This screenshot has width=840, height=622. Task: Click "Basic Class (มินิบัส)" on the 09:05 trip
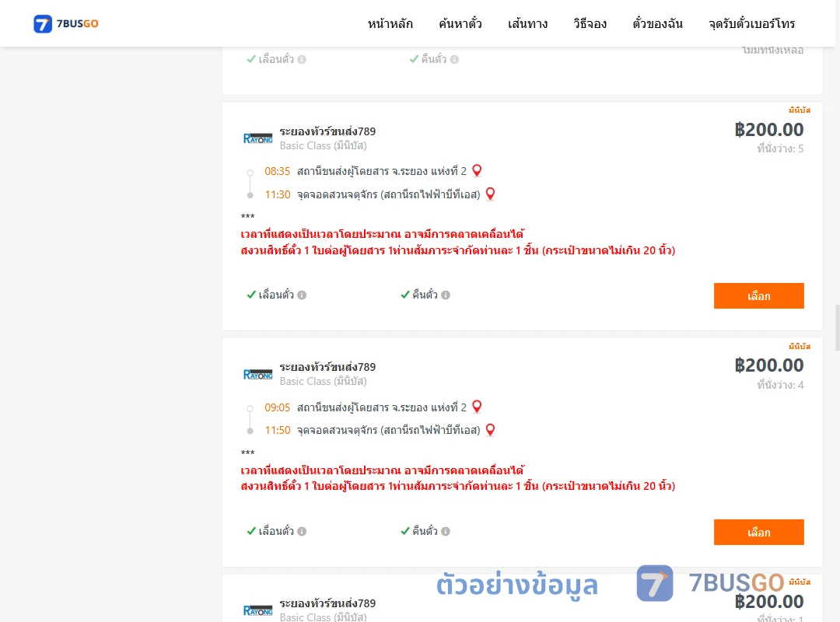click(x=323, y=382)
